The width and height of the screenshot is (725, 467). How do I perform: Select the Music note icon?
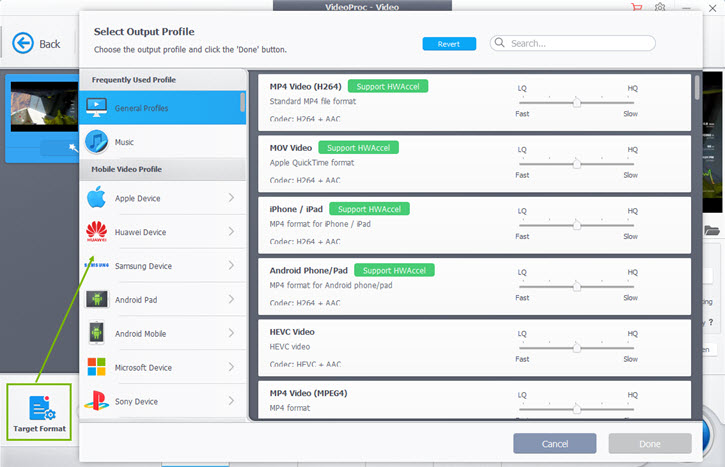click(x=97, y=141)
